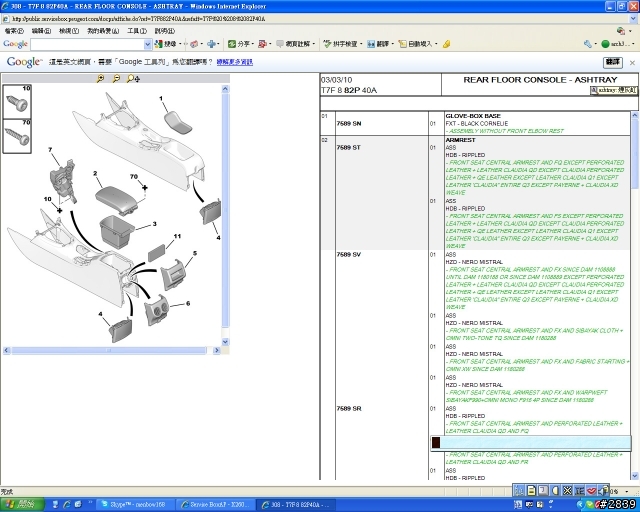Expand the 自動填入 autofill dropdown arrow
640x512 pixels.
coord(436,44)
